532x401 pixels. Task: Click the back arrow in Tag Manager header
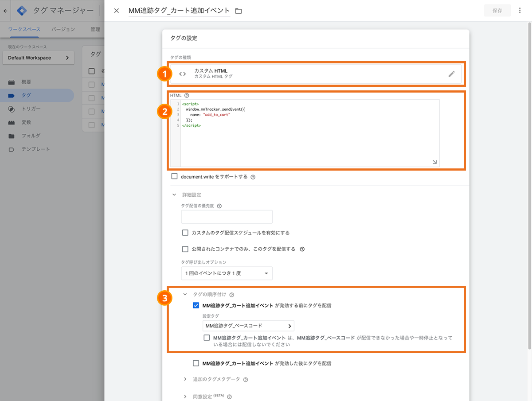click(x=5, y=11)
